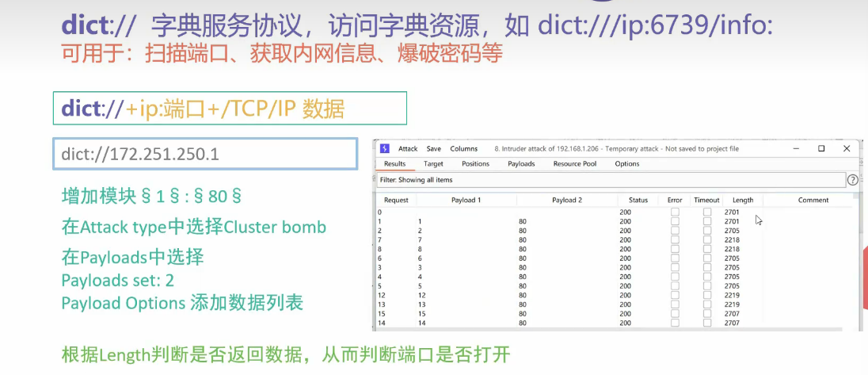Click the Burp Suite lightning logo icon
The image size is (868, 375).
point(385,148)
